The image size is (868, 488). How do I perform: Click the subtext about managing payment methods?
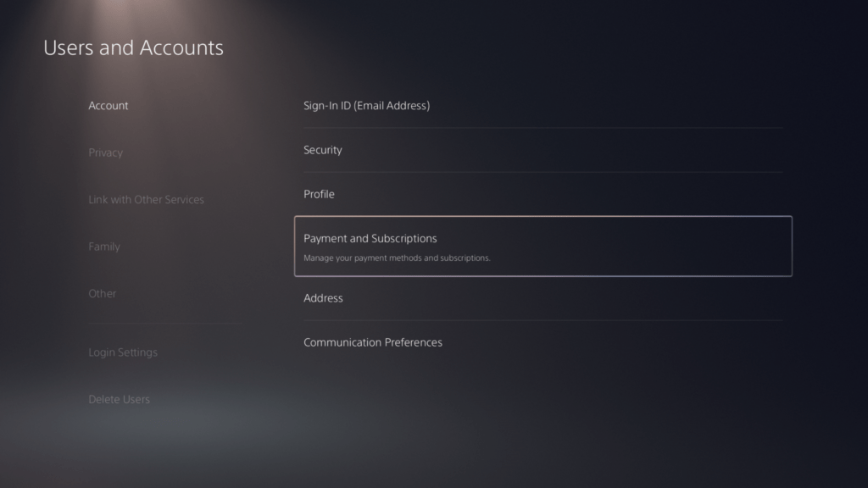pos(395,257)
